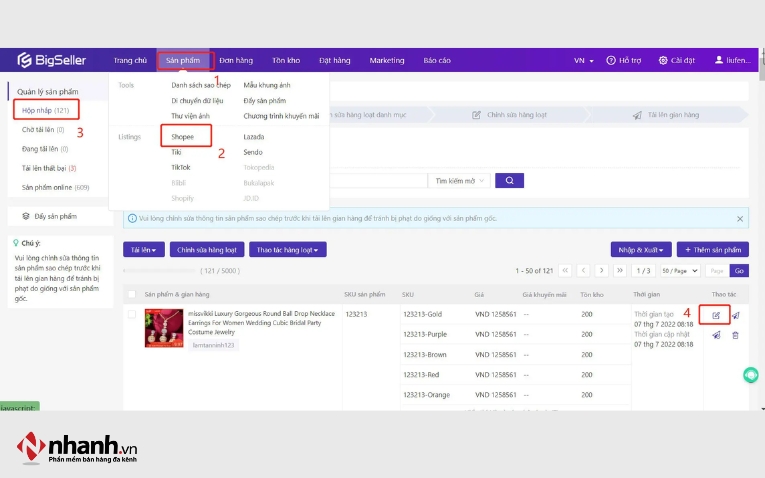Click the Go page button
Screen dimensions: 765x478
739,270
